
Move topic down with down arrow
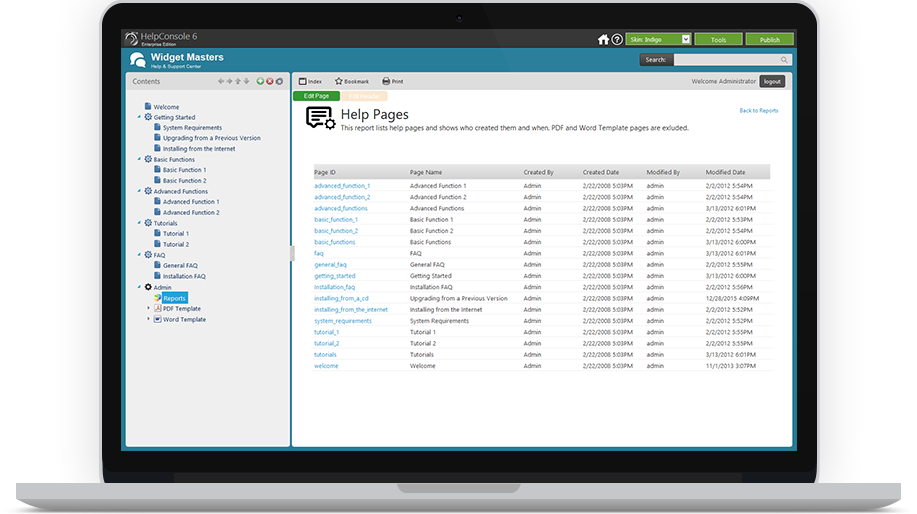(246, 81)
